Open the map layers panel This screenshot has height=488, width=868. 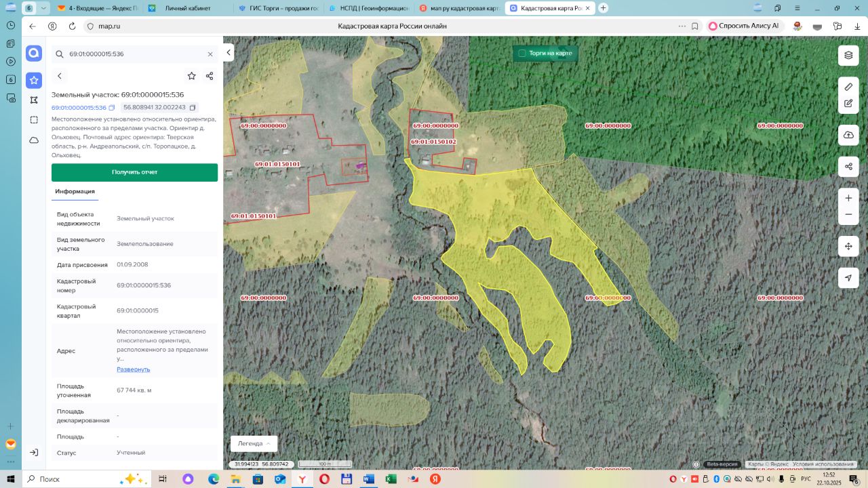[848, 55]
